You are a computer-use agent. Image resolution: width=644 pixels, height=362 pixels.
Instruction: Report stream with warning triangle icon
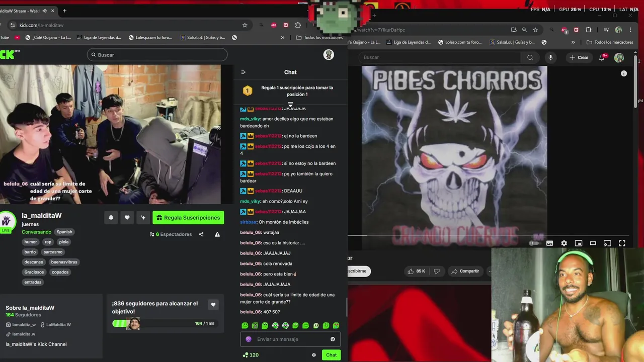point(217,234)
